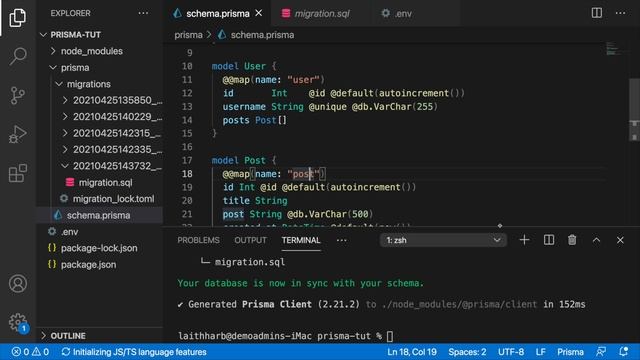The width and height of the screenshot is (640, 360).
Task: Switch to the OUTPUT panel tab
Action: [250, 240]
